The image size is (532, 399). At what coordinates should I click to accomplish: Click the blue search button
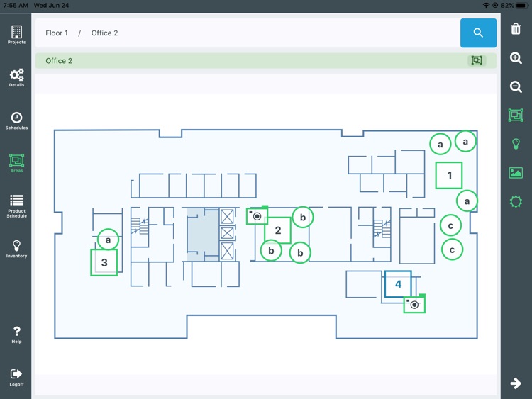(x=478, y=33)
